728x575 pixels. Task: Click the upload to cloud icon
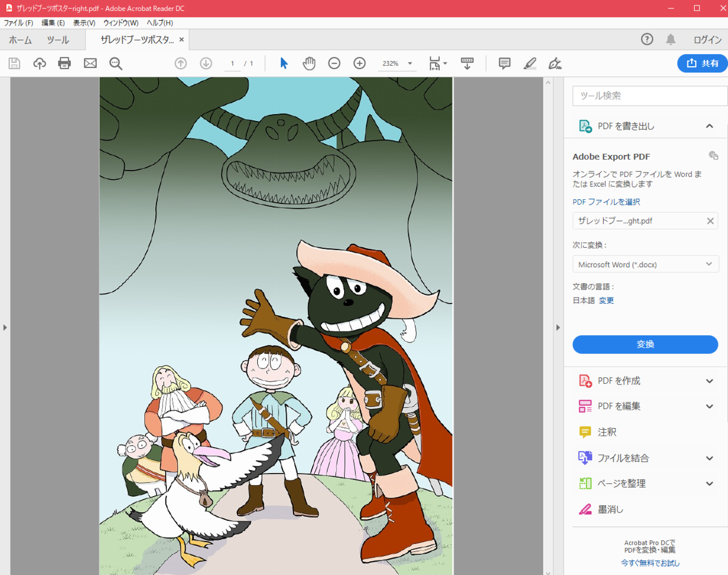[39, 63]
